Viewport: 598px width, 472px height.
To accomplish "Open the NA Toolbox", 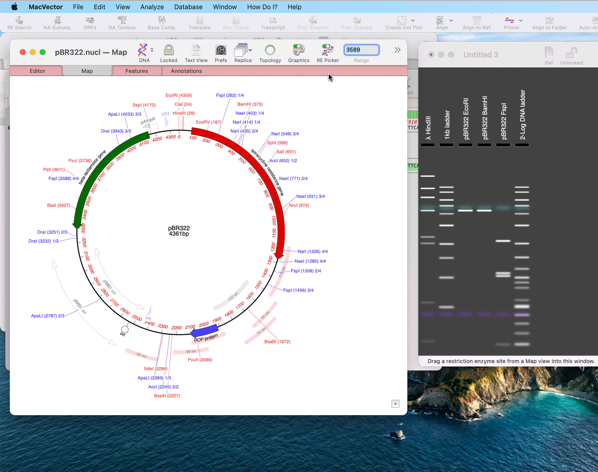I will pos(122,23).
